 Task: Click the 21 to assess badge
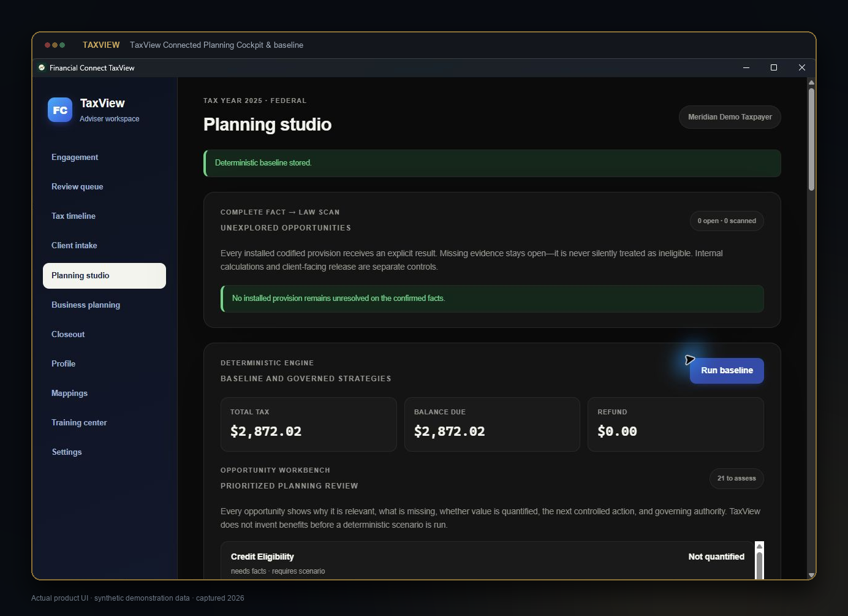pos(736,479)
